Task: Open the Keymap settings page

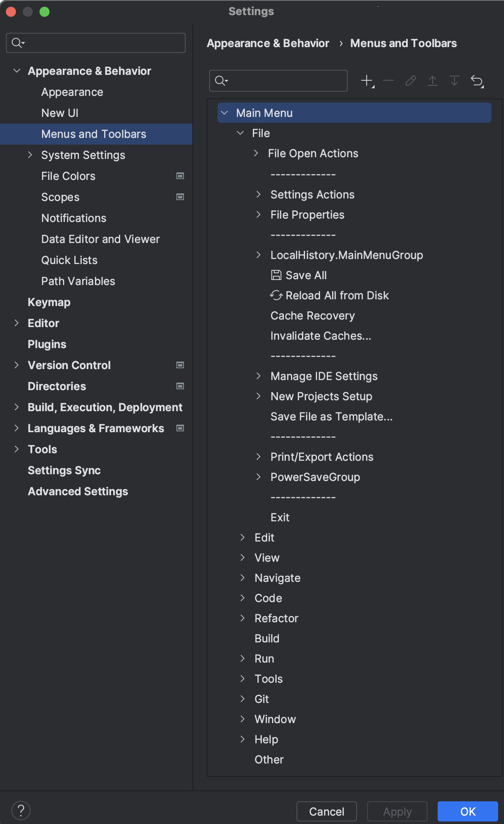Action: click(49, 302)
